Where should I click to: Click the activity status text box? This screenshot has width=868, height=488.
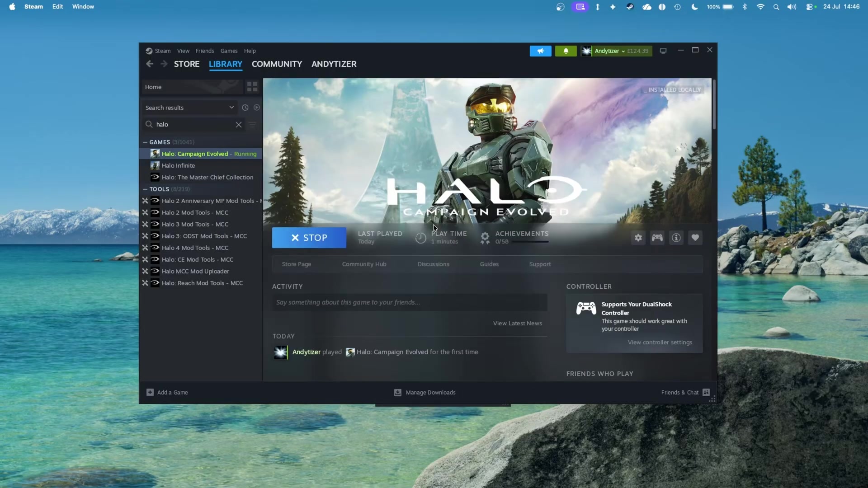click(x=410, y=302)
